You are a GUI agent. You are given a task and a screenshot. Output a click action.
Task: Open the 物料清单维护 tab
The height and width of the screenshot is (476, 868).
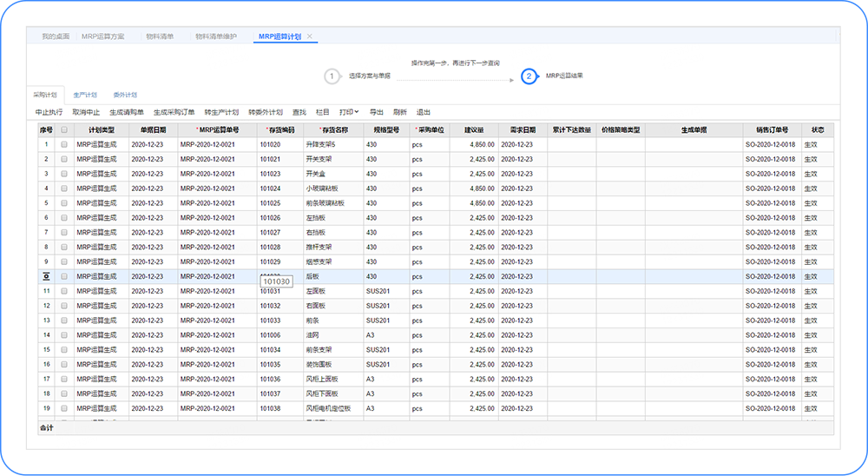(x=216, y=36)
